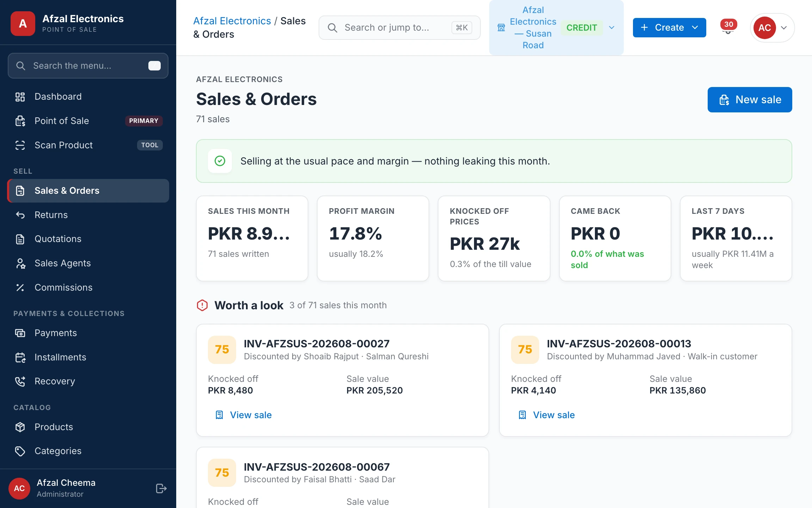The height and width of the screenshot is (508, 812).
Task: Open the Create dropdown button
Action: click(670, 27)
